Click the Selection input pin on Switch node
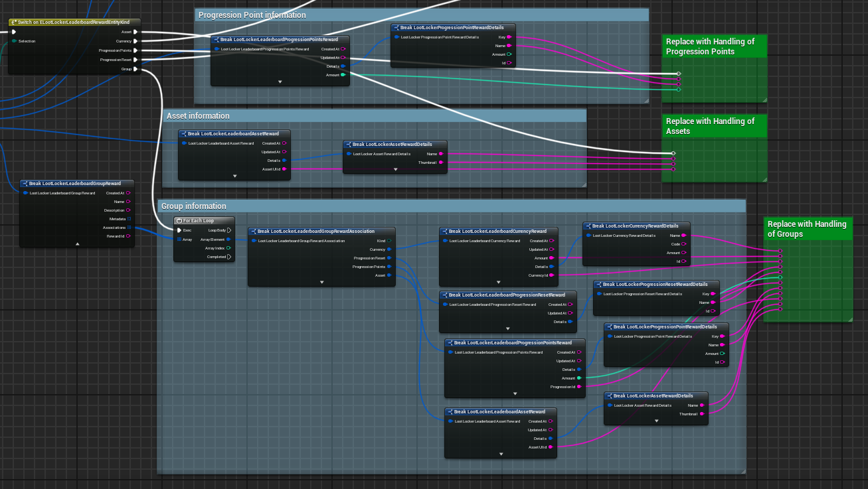 coord(14,41)
